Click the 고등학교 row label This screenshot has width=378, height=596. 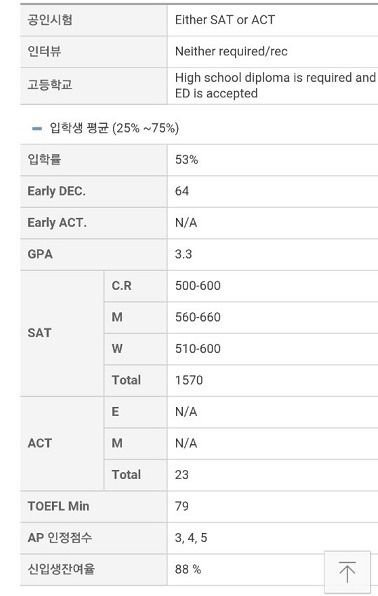[50, 84]
